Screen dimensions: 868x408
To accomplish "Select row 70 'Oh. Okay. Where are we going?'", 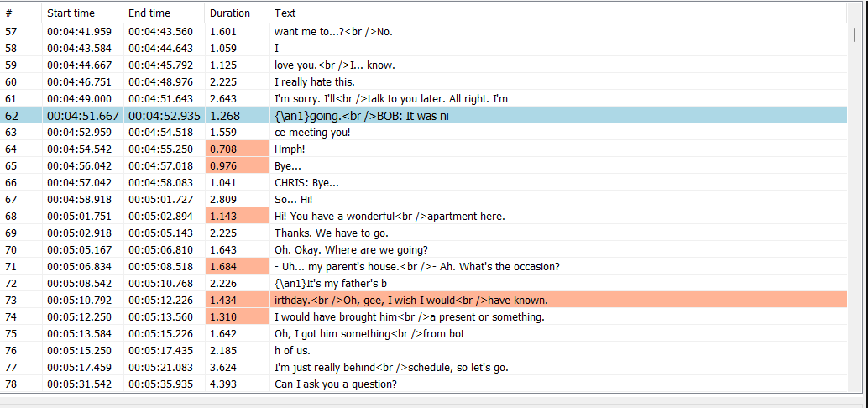I will coord(424,249).
